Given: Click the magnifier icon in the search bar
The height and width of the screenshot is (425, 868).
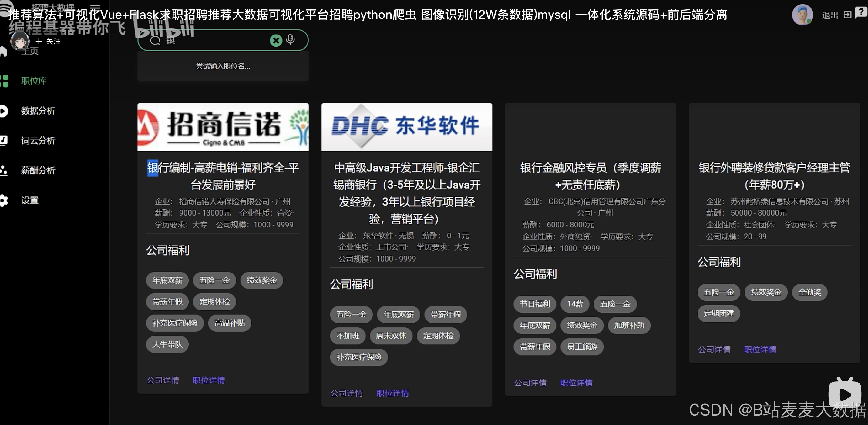Looking at the screenshot, I should pos(155,41).
